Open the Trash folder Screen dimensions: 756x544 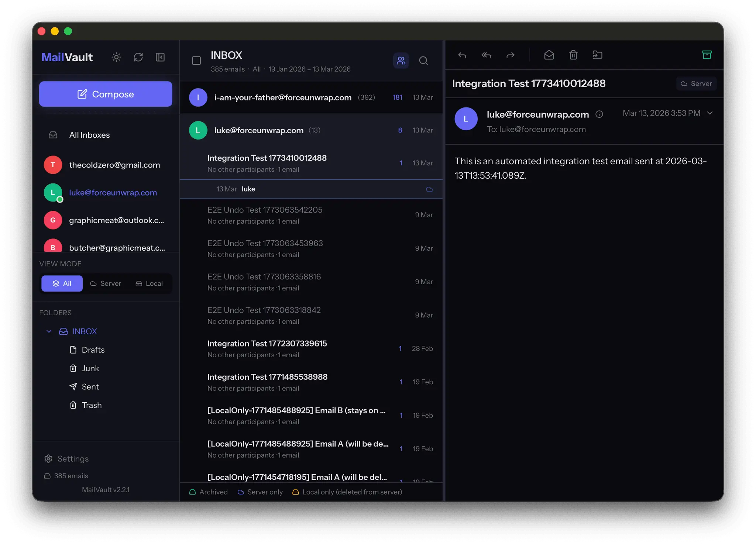click(86, 405)
